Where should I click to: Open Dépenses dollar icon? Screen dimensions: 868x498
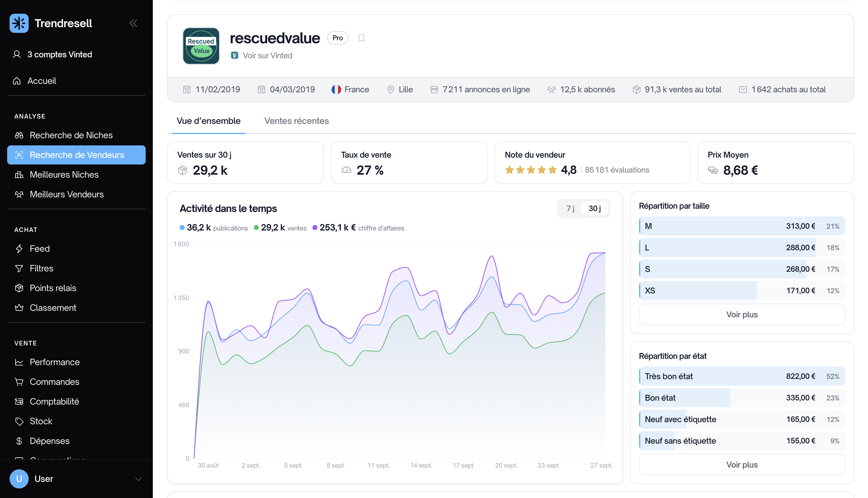19,441
